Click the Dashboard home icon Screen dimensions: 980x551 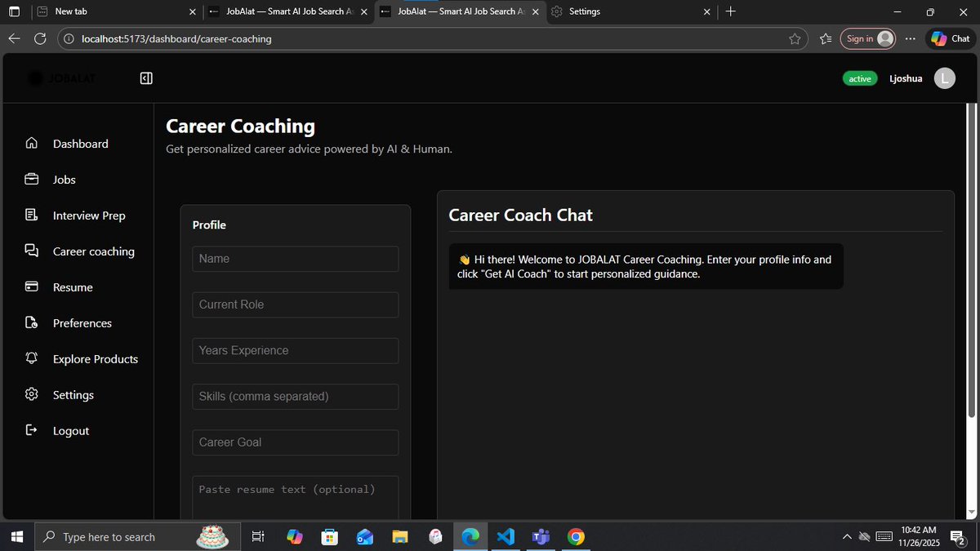pos(32,143)
